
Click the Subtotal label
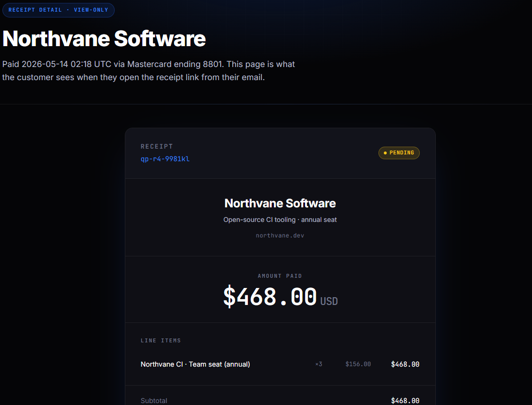[154, 401]
